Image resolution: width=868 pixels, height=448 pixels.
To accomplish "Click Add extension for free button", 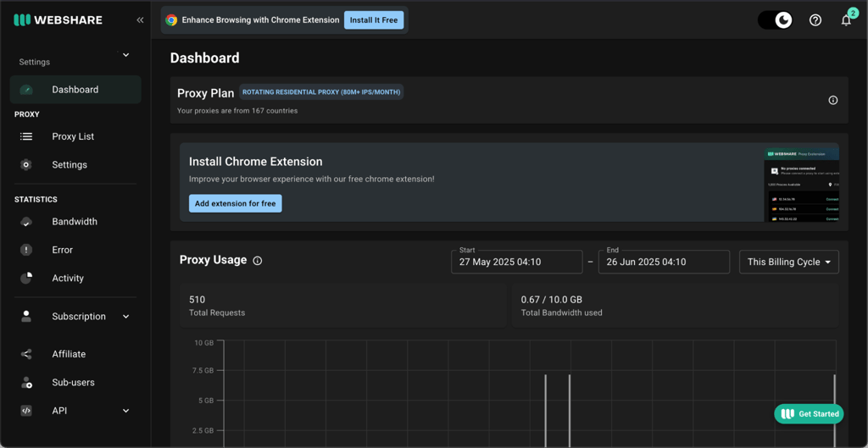I will coord(236,203).
